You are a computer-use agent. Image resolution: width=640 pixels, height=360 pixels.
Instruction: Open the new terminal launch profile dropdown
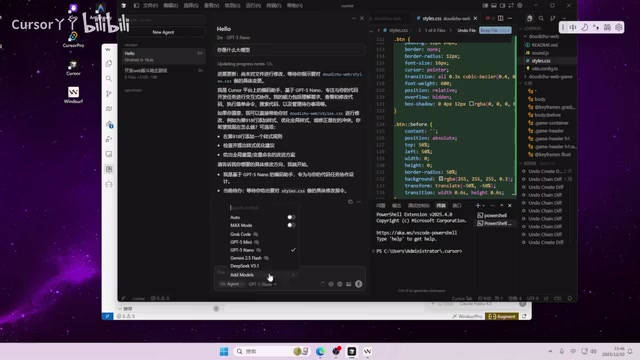tap(483, 205)
